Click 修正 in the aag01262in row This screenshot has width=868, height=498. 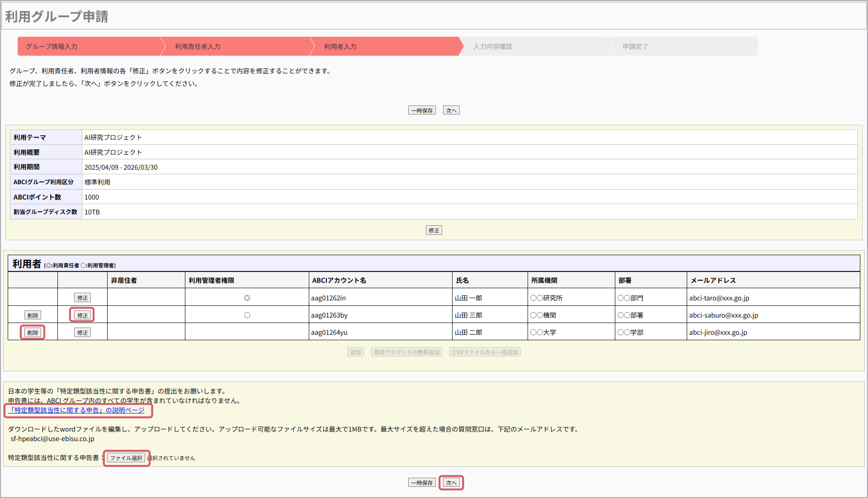coord(83,298)
